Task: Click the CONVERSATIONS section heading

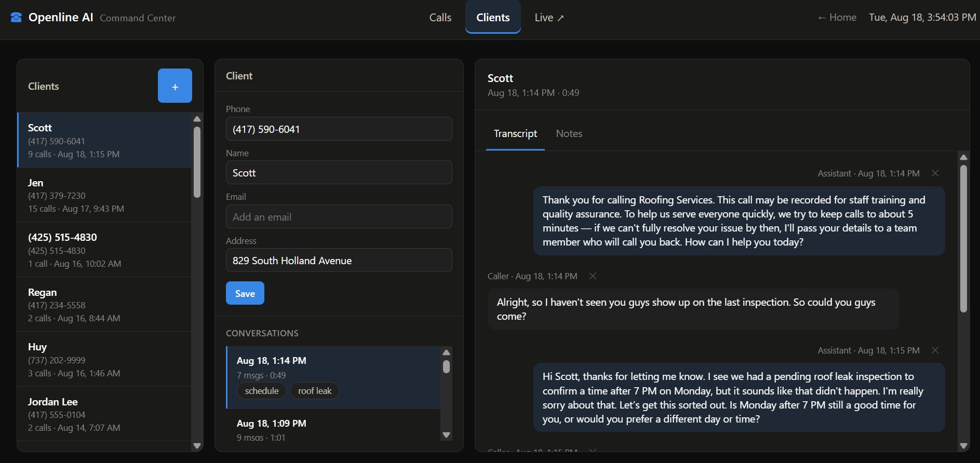Action: pyautogui.click(x=262, y=333)
